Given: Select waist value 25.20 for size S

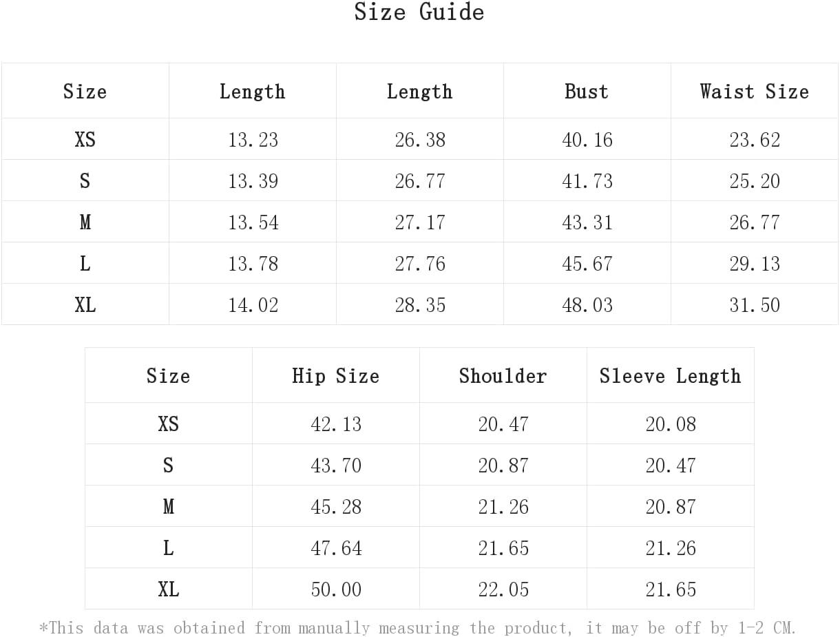Looking at the screenshot, I should click(x=755, y=181).
